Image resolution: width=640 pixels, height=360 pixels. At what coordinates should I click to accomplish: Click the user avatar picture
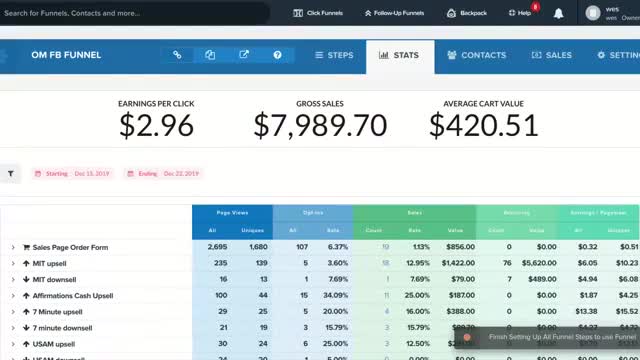tap(593, 13)
